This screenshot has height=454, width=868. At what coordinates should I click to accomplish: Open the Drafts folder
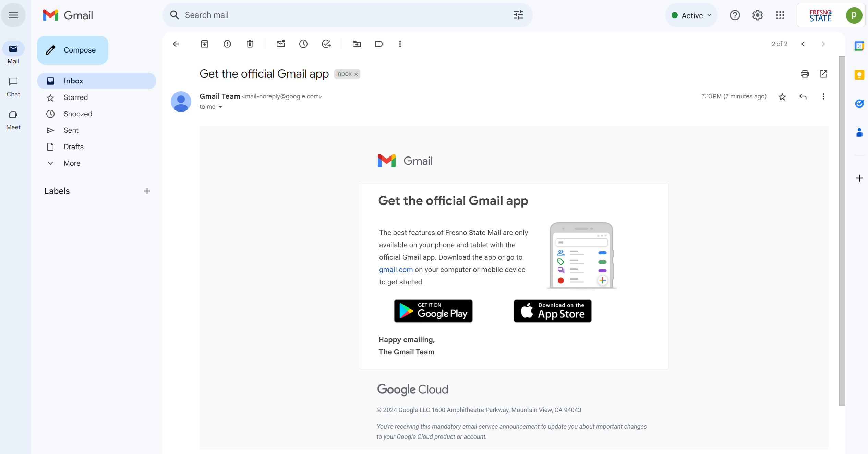[x=97, y=147]
